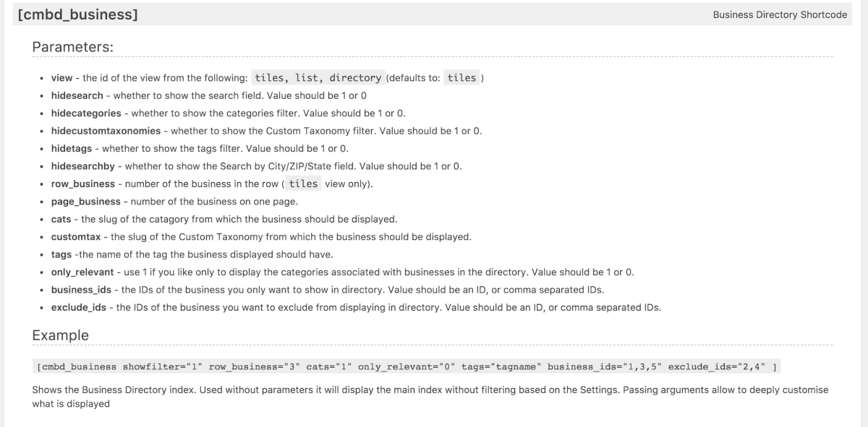
Task: Click the Example section heading
Action: point(61,335)
